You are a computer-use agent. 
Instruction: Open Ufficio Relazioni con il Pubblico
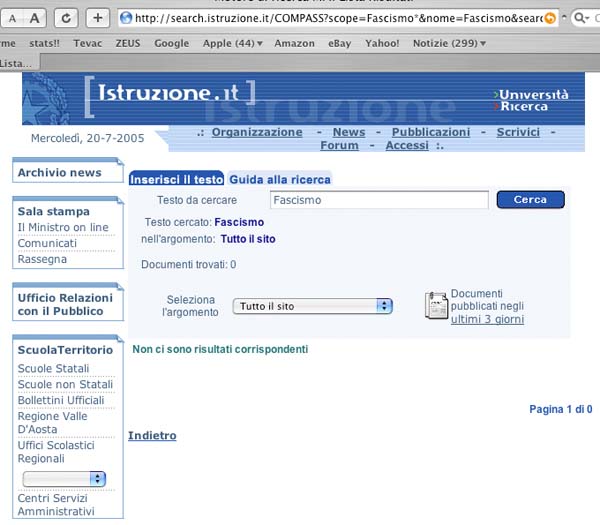pyautogui.click(x=65, y=305)
